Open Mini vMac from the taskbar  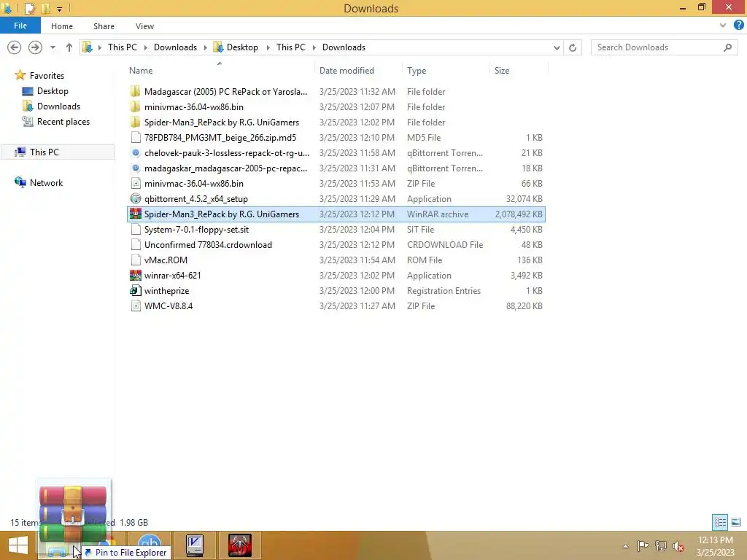pyautogui.click(x=195, y=545)
